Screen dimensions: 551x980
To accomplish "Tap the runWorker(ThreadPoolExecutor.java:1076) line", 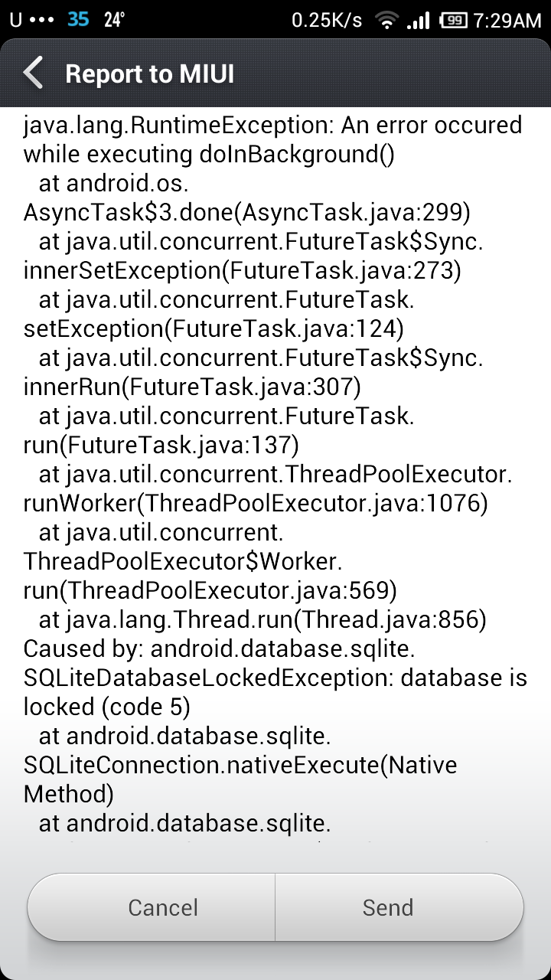I will tap(256, 503).
